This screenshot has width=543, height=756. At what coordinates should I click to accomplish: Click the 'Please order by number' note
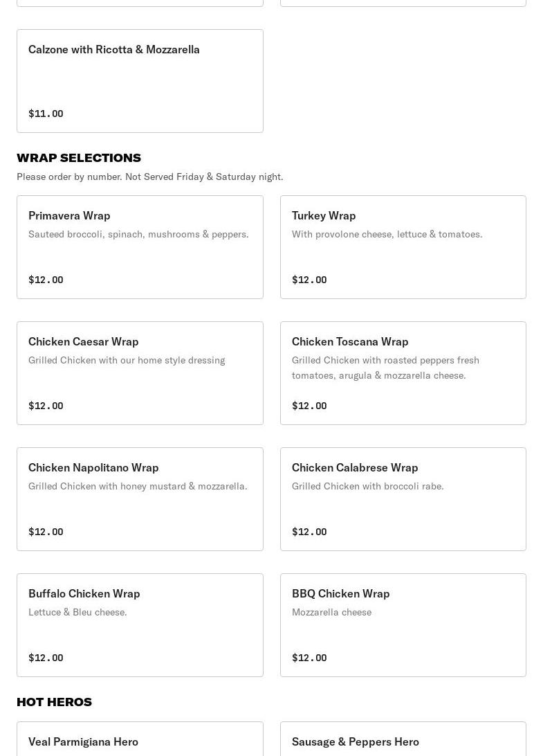coord(150,177)
